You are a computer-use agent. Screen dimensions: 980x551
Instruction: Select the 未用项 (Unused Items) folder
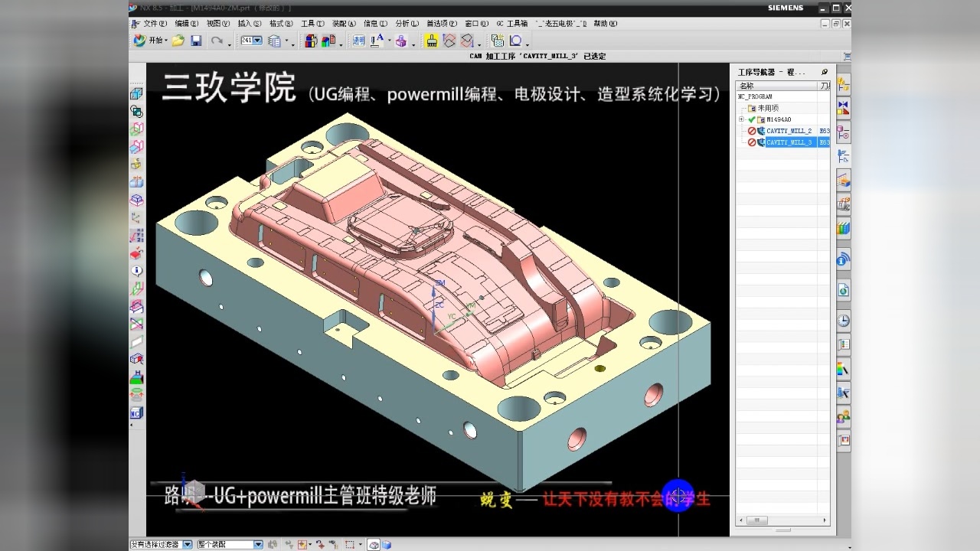(x=768, y=108)
